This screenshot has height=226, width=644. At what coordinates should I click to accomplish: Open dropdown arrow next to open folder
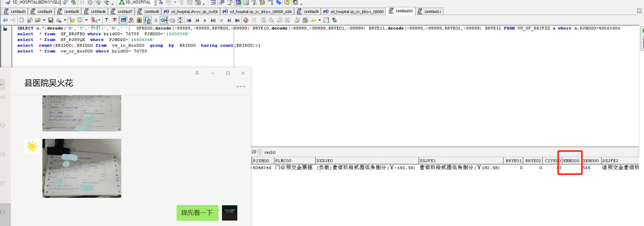point(44,20)
